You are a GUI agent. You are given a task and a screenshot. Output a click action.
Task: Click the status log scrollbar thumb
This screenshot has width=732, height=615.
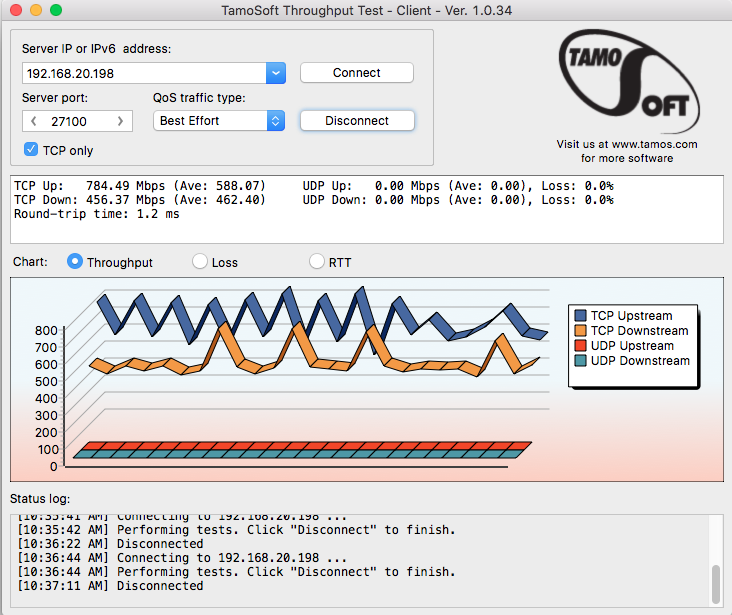tap(716, 584)
